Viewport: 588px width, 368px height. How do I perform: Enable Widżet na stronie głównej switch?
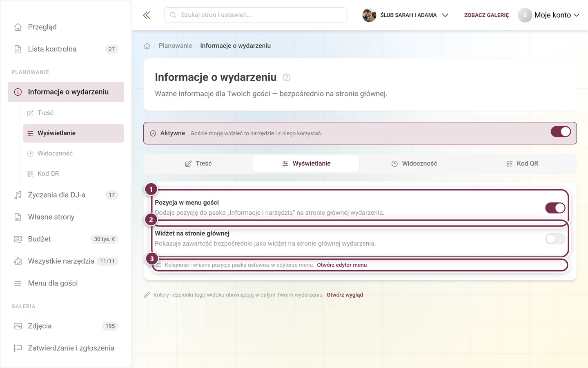coord(555,239)
